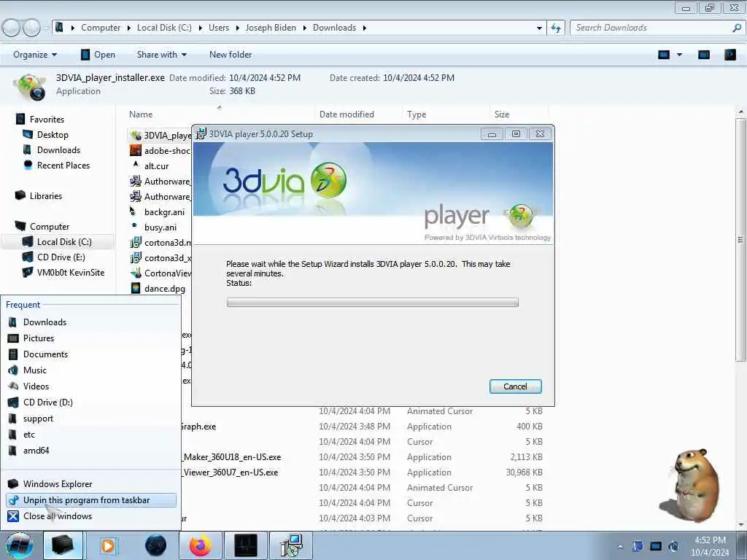Click the forward navigation button
Image resolution: width=747 pixels, height=560 pixels.
point(31,28)
